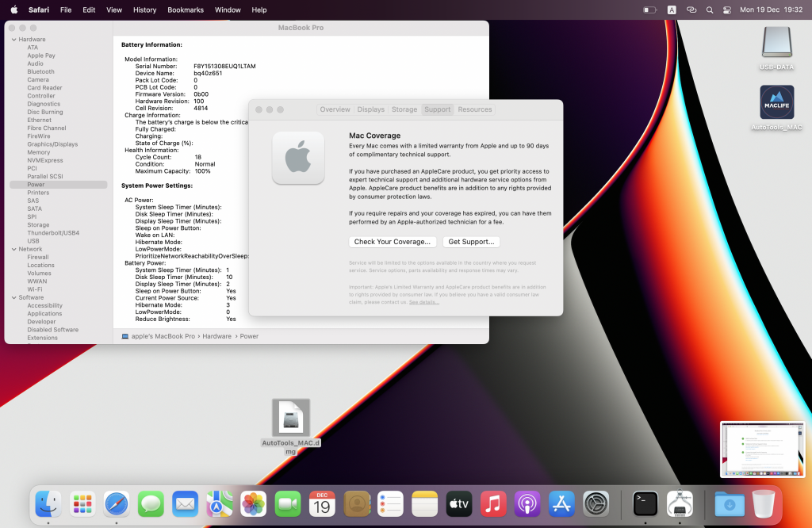Select AutoTools_MAC.dmg file on desktop
The image size is (812, 528).
coord(290,427)
